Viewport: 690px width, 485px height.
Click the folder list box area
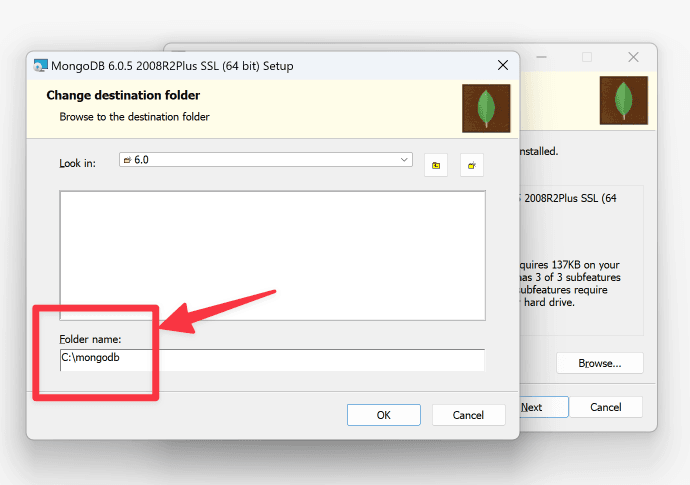coord(272,256)
